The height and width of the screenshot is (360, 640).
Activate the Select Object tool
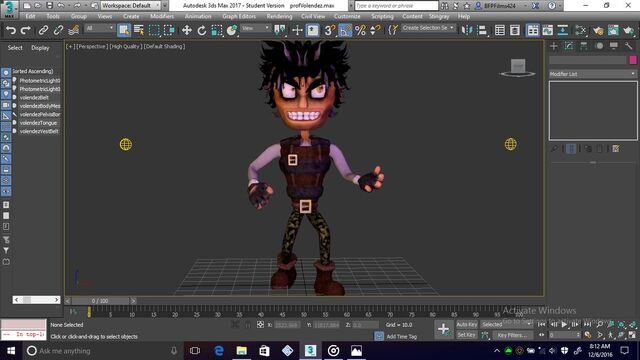click(x=124, y=30)
